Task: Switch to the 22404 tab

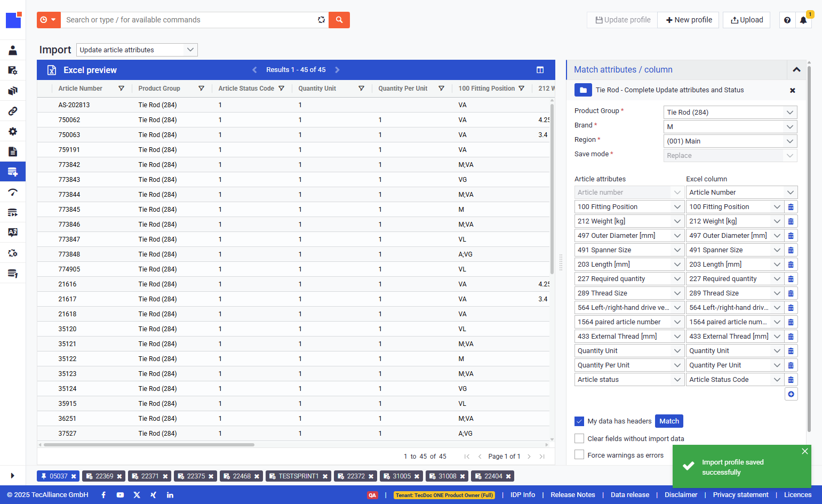Action: 493,476
